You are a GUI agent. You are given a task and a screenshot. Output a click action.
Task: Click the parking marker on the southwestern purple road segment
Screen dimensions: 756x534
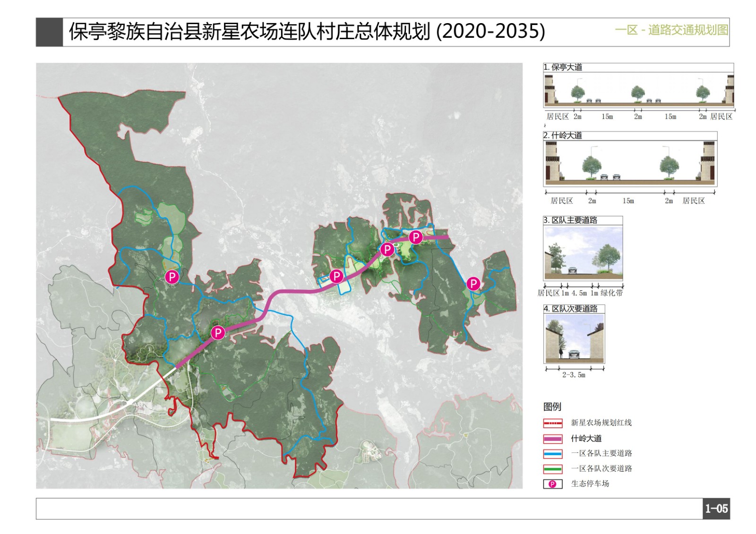click(218, 333)
